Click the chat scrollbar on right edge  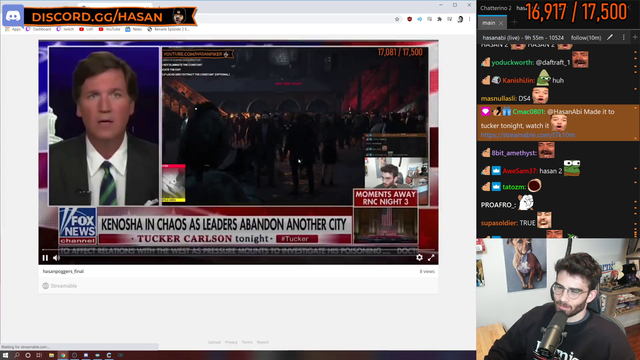tap(636, 141)
